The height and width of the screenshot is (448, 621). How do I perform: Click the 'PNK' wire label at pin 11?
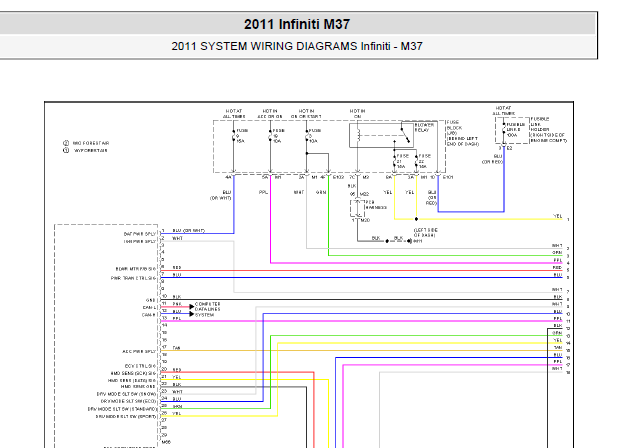click(177, 304)
